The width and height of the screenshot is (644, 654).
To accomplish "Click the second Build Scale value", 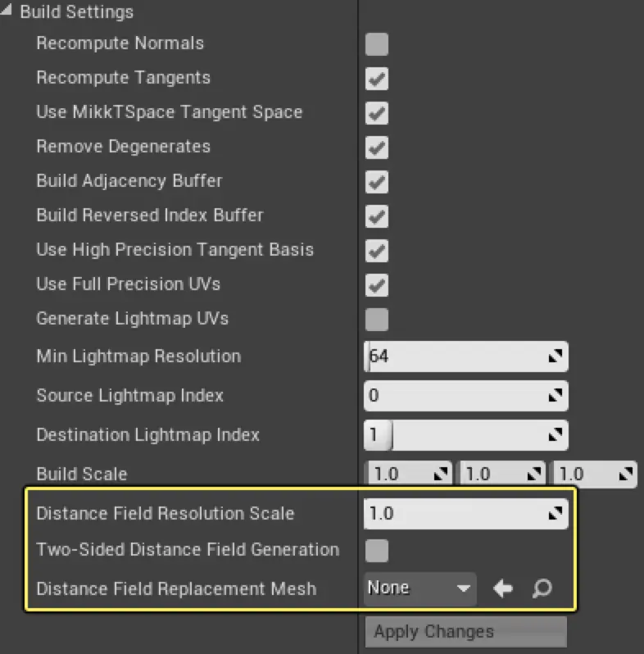I will (x=501, y=475).
